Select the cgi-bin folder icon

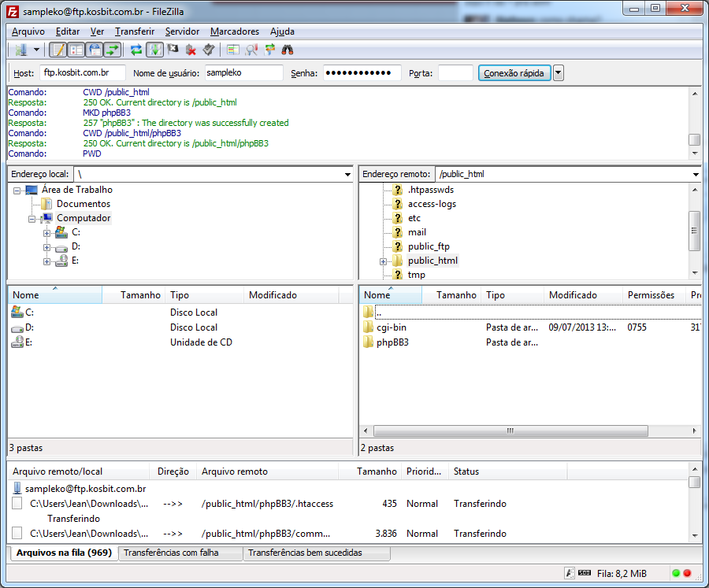[x=368, y=327]
